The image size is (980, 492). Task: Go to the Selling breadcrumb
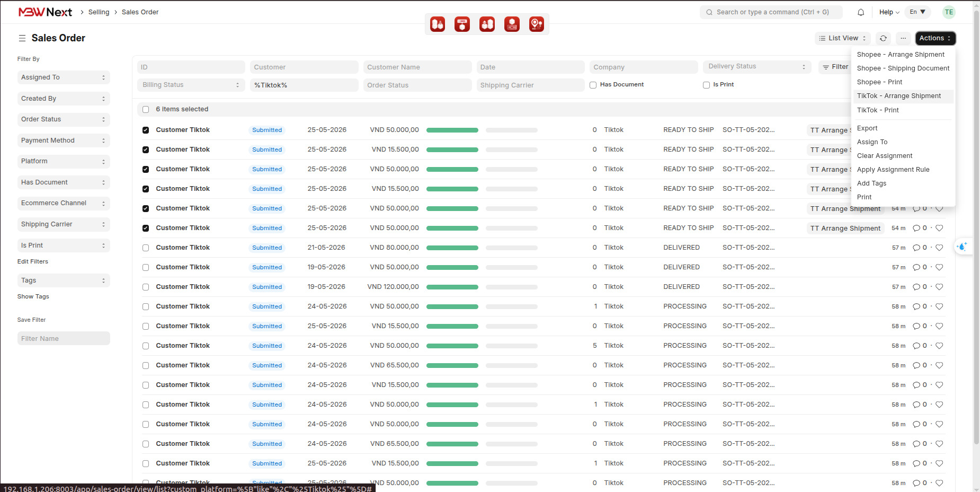click(x=99, y=12)
